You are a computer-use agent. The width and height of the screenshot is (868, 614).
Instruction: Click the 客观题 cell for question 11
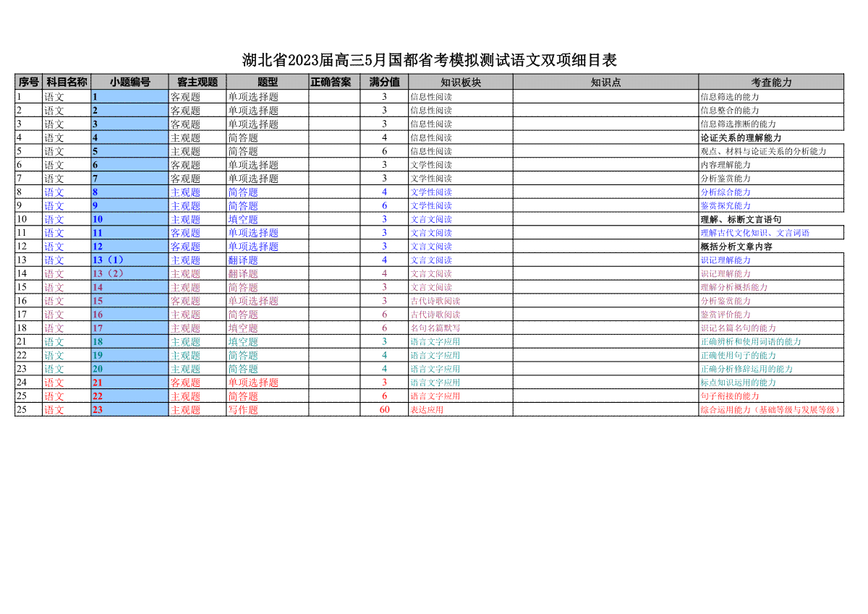[197, 233]
